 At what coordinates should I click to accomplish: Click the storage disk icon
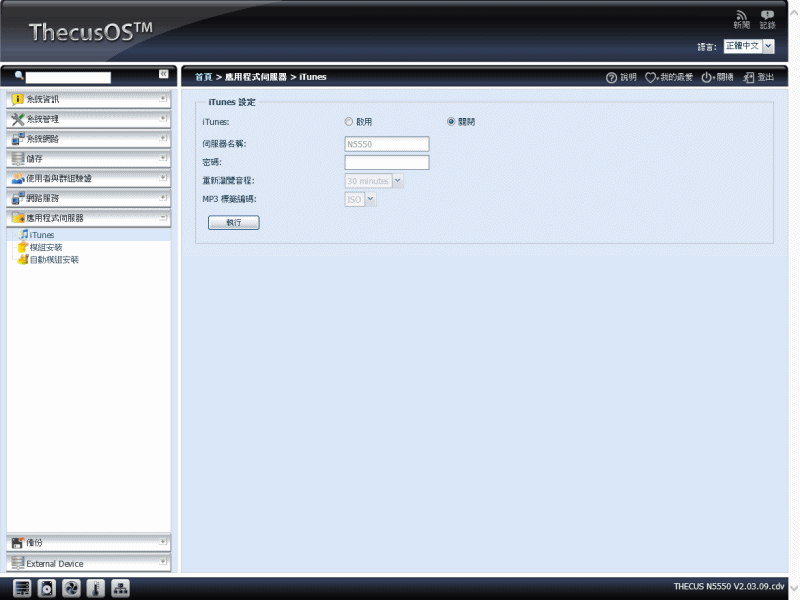pyautogui.click(x=18, y=159)
